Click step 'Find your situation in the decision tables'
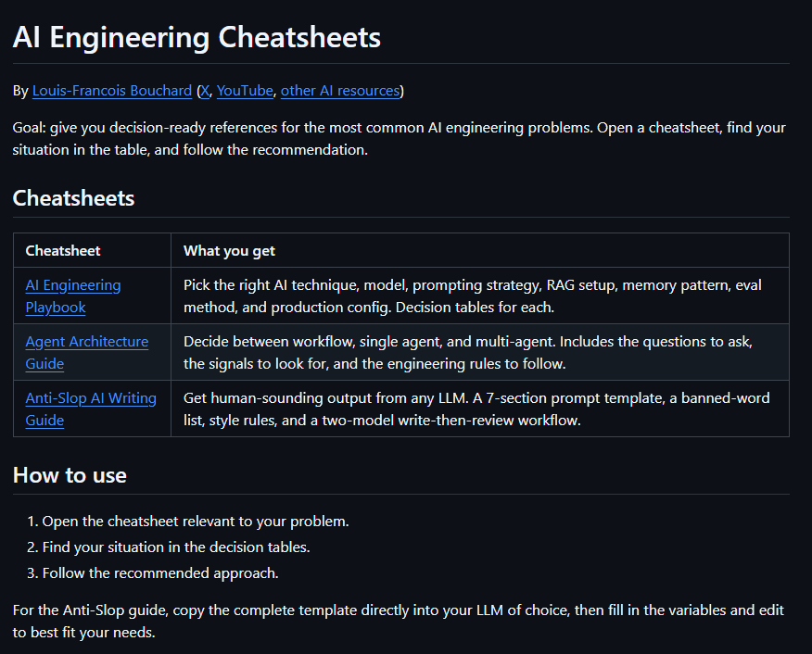Viewport: 812px width, 654px height. click(x=176, y=547)
